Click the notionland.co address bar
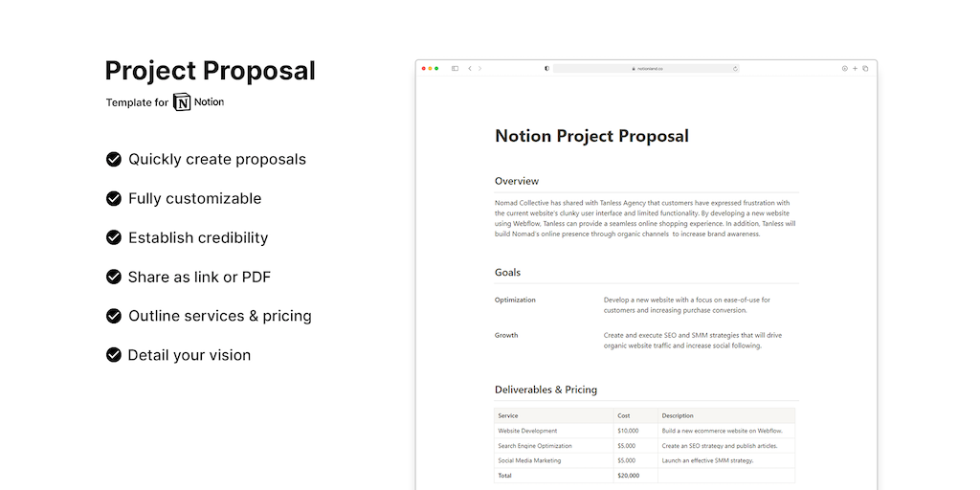 click(x=646, y=69)
